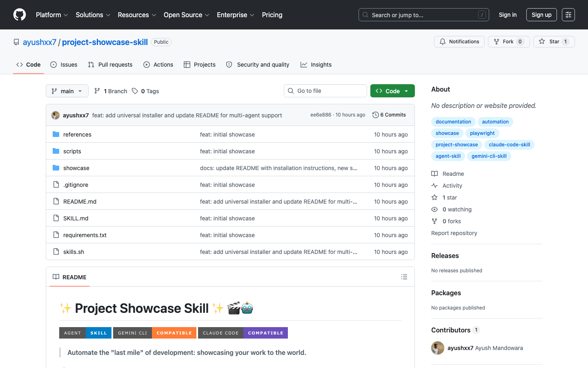Select the playwright topic tag
The height and width of the screenshot is (368, 588).
click(x=482, y=133)
